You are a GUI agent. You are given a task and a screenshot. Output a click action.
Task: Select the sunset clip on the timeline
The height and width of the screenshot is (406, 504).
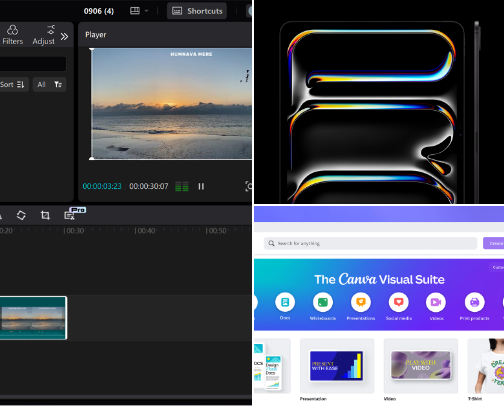coord(33,318)
